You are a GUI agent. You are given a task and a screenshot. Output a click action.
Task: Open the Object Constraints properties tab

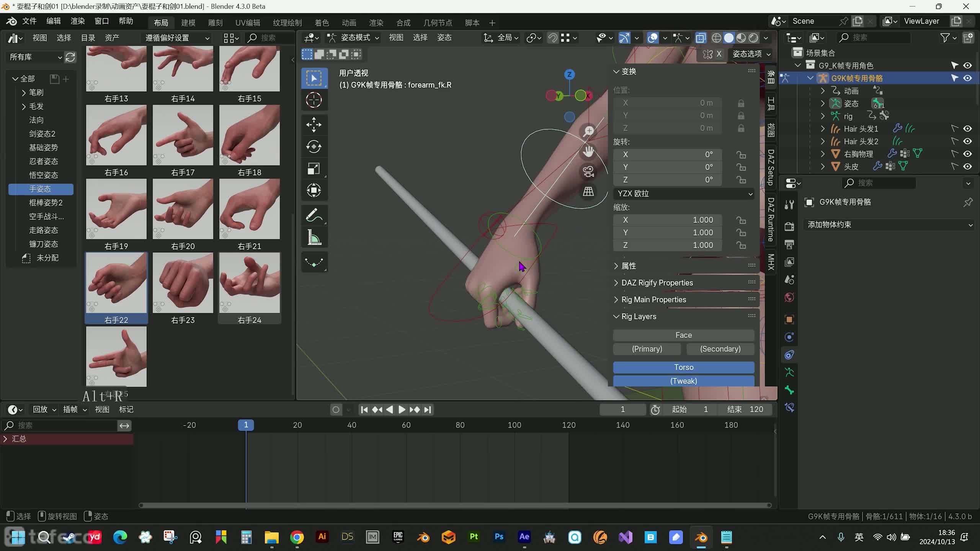(x=789, y=355)
